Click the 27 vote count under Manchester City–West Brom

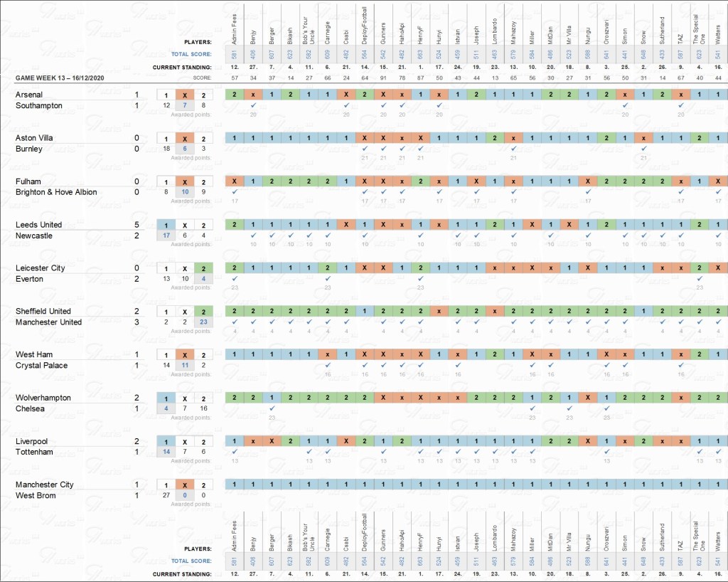point(166,495)
